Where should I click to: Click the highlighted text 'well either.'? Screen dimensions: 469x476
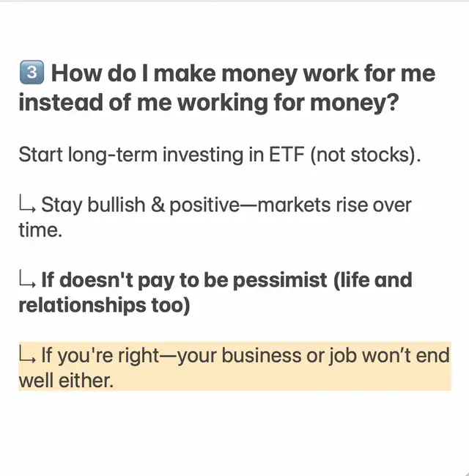66,381
